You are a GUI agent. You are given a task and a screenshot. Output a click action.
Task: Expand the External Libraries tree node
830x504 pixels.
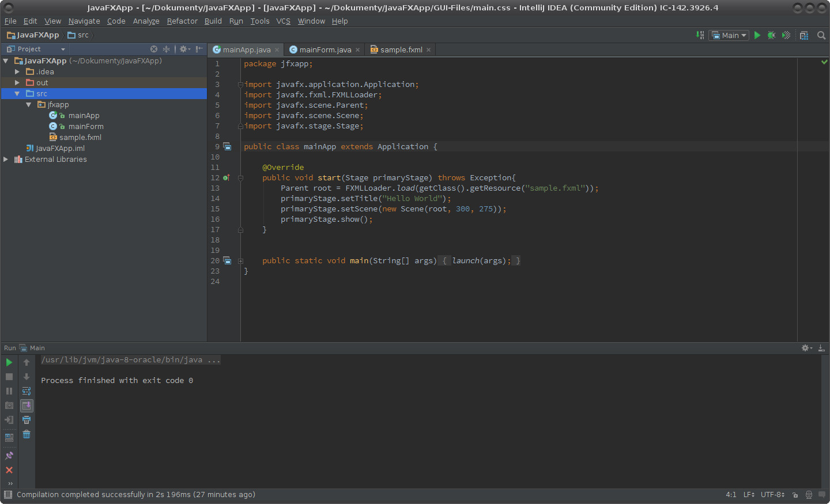coord(6,160)
